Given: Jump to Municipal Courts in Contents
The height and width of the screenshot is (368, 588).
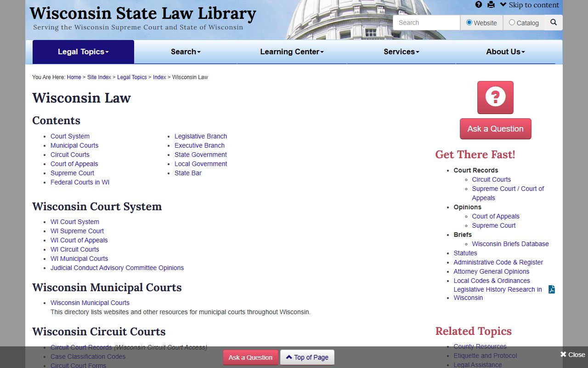Looking at the screenshot, I should tap(74, 145).
